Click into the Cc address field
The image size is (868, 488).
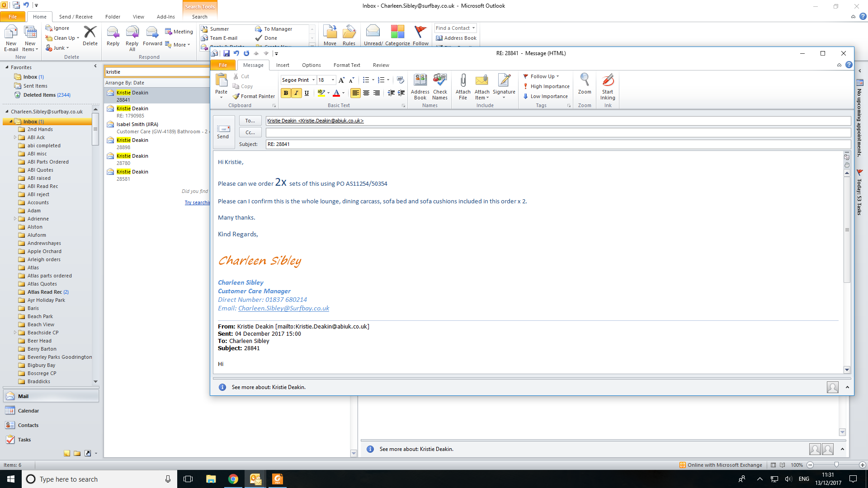pos(558,132)
